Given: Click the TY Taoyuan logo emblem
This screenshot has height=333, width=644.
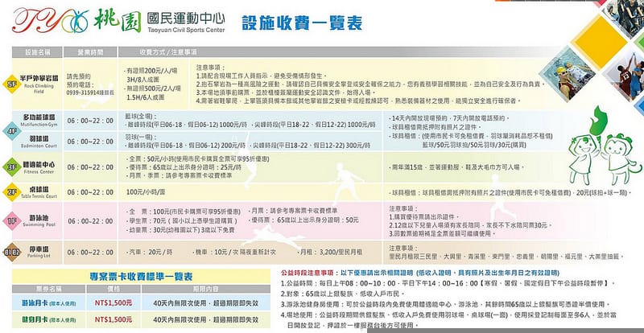Looking at the screenshot, I should point(50,20).
